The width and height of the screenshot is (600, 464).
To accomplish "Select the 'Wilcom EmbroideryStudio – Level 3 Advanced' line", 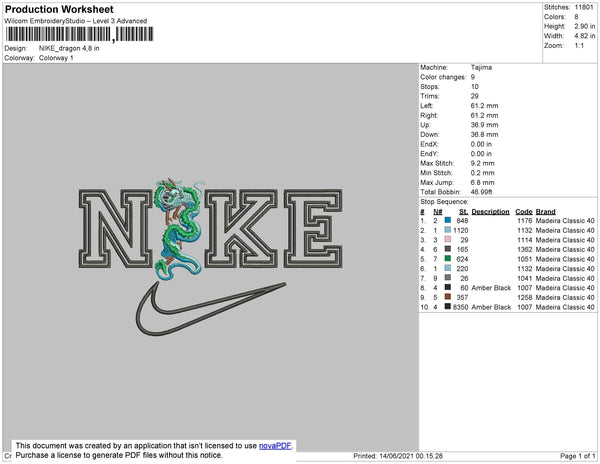I will (76, 21).
